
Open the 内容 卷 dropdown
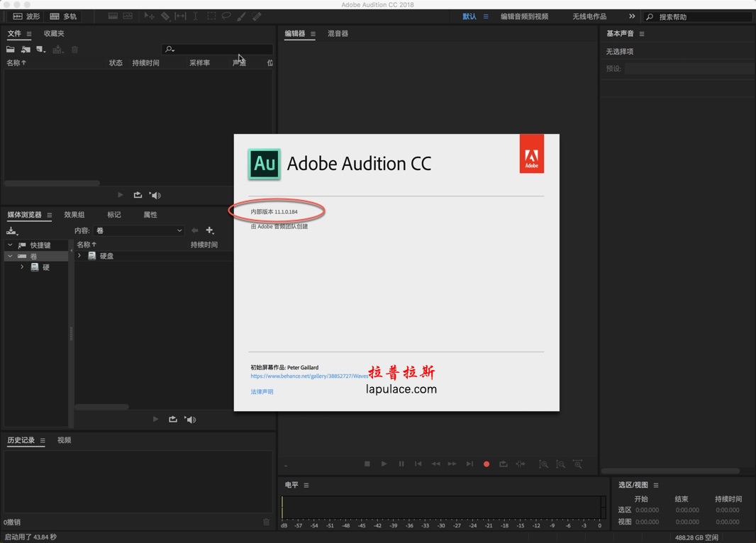(x=139, y=230)
